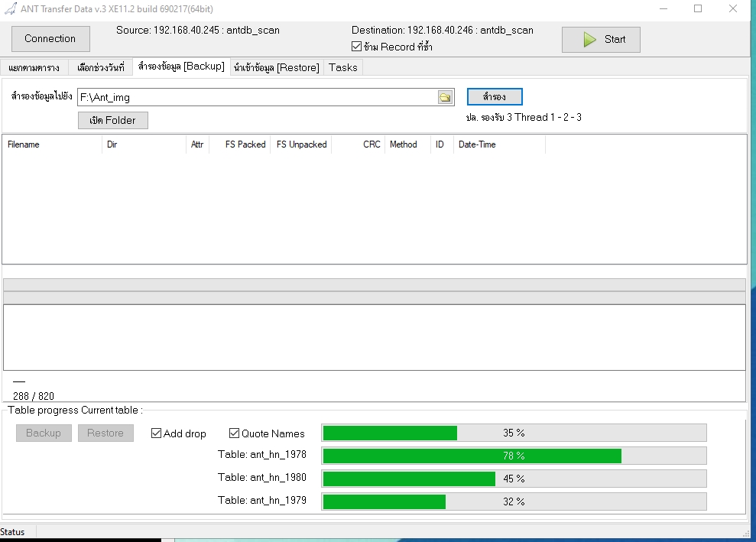756x542 pixels.
Task: Uncheck the Add drop option
Action: coord(157,433)
